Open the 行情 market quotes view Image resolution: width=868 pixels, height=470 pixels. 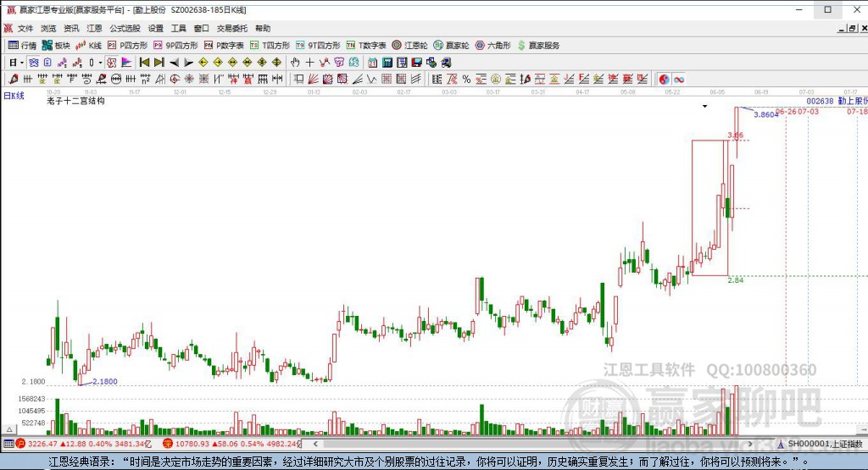pos(22,46)
